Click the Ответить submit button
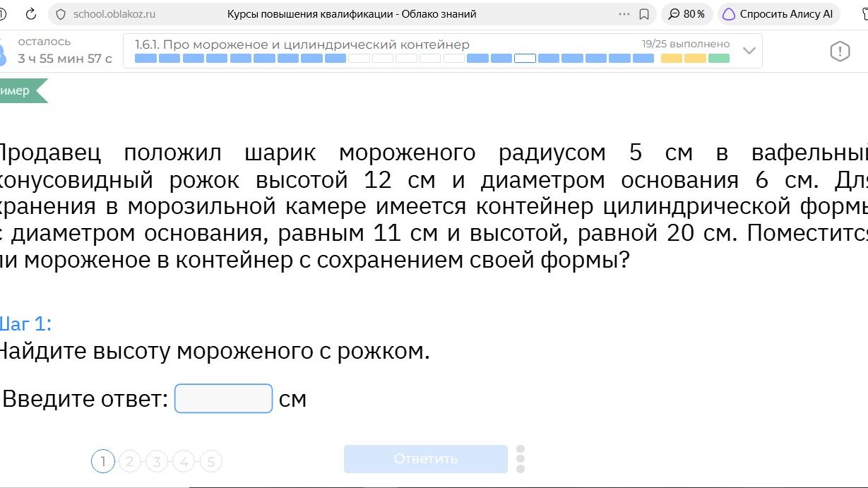 pyautogui.click(x=426, y=459)
